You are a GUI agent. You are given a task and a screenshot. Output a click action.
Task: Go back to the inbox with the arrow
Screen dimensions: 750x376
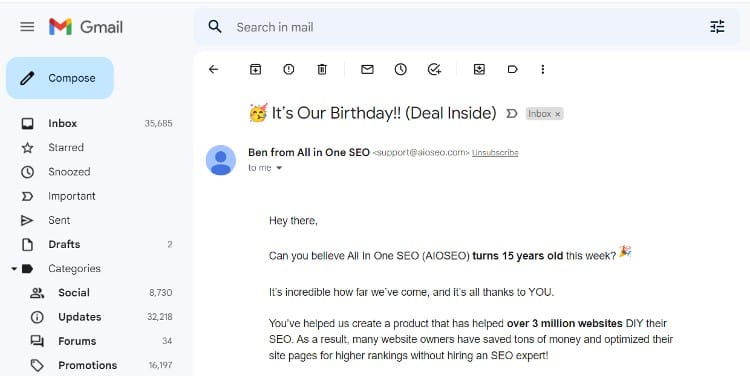[213, 69]
